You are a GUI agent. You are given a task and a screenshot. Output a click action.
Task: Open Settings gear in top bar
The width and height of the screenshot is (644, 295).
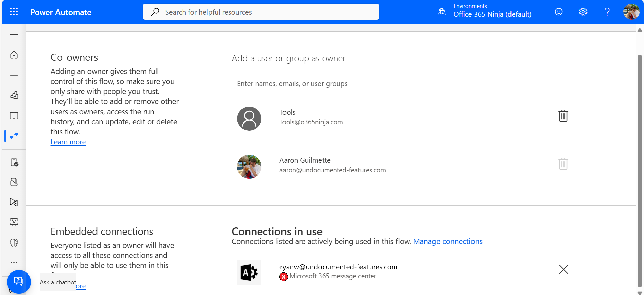583,12
